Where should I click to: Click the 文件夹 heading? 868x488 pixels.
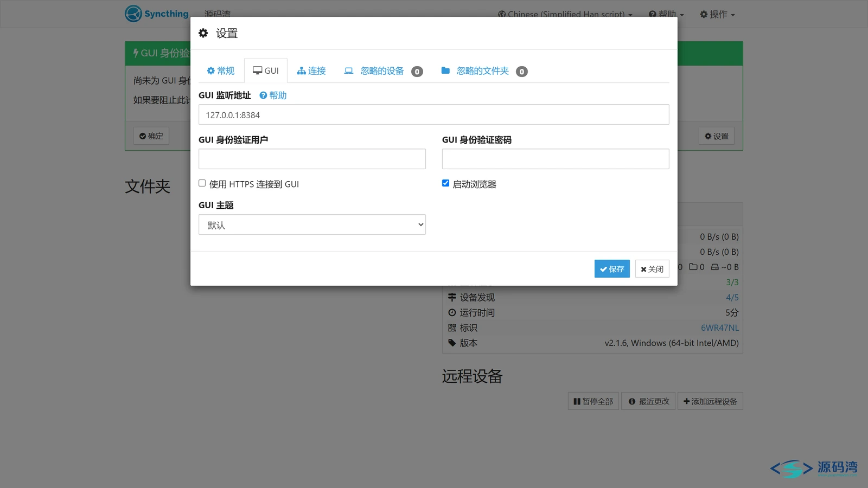click(148, 187)
